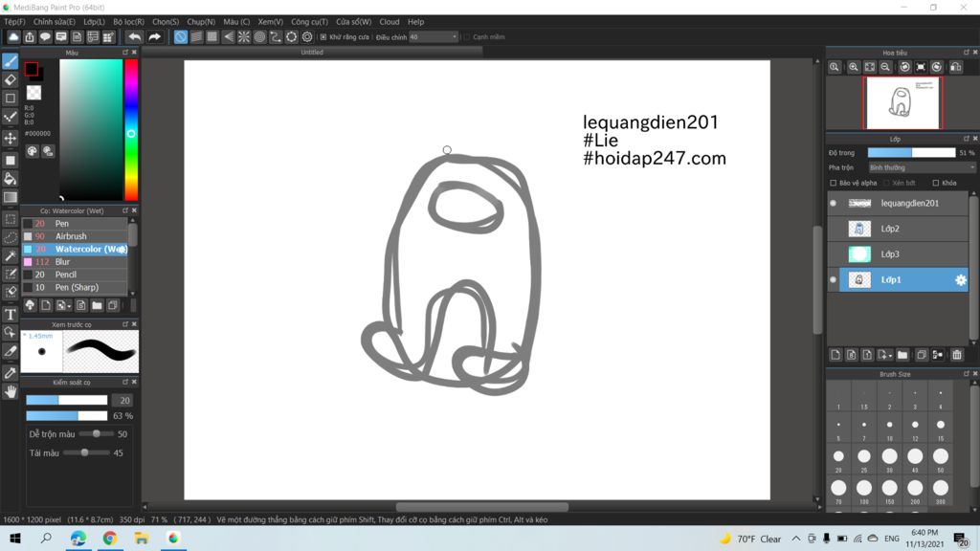This screenshot has width=980, height=551.
Task: Show hidden system tray icons
Action: point(795,539)
